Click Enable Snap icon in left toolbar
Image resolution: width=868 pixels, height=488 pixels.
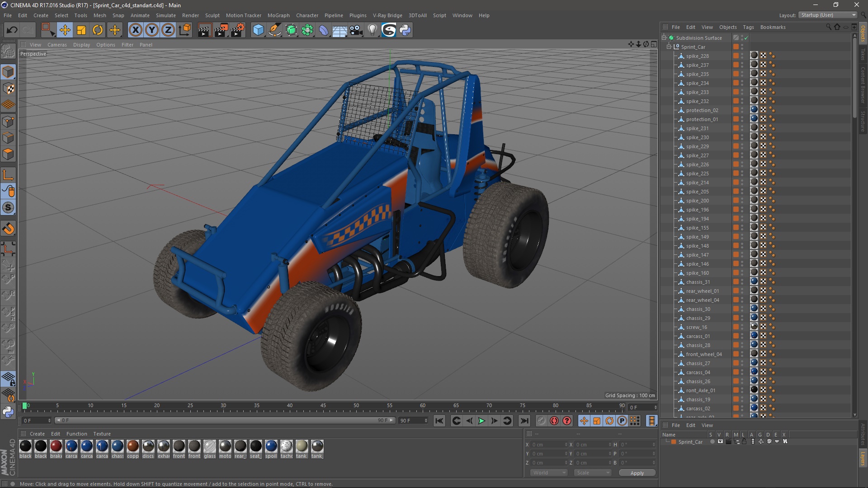(8, 208)
